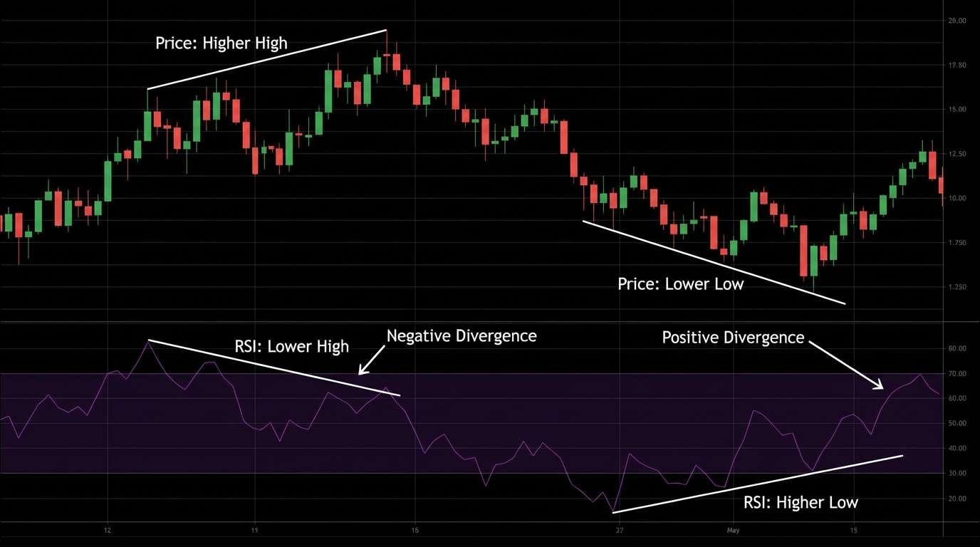980x547 pixels.
Task: Pick the '12' date axis label
Action: click(107, 531)
